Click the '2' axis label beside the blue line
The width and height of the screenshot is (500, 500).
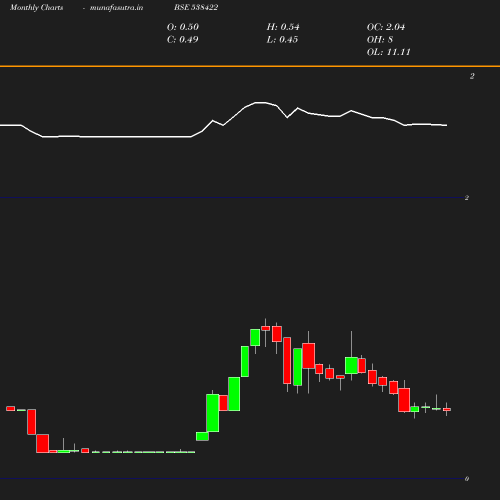tap(467, 198)
